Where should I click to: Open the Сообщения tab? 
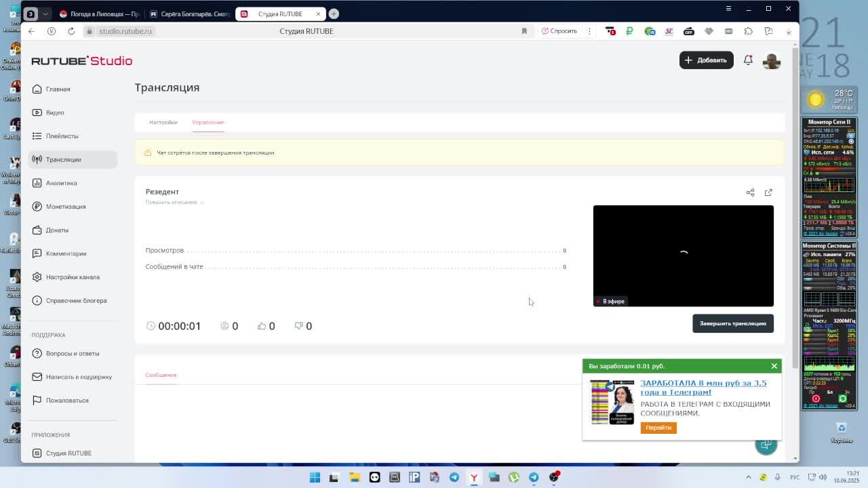point(161,375)
